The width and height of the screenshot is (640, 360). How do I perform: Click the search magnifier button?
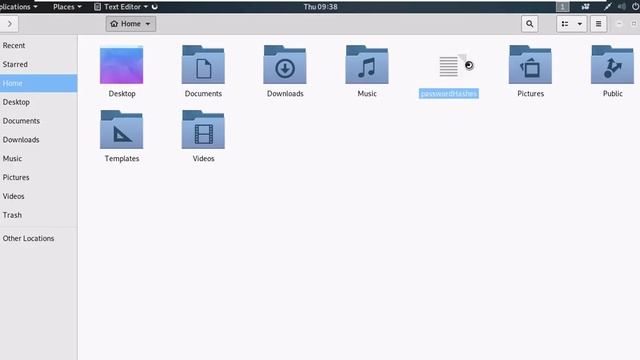[529, 24]
